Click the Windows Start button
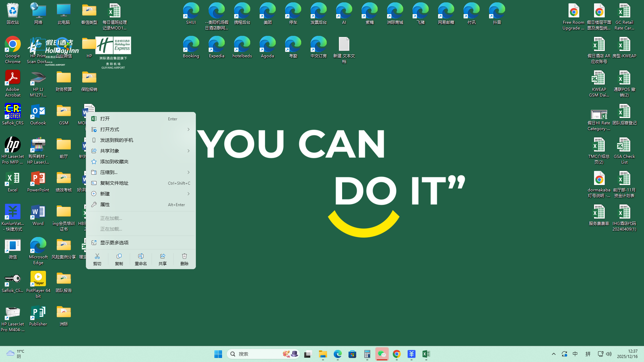The image size is (644, 362). pos(218,354)
